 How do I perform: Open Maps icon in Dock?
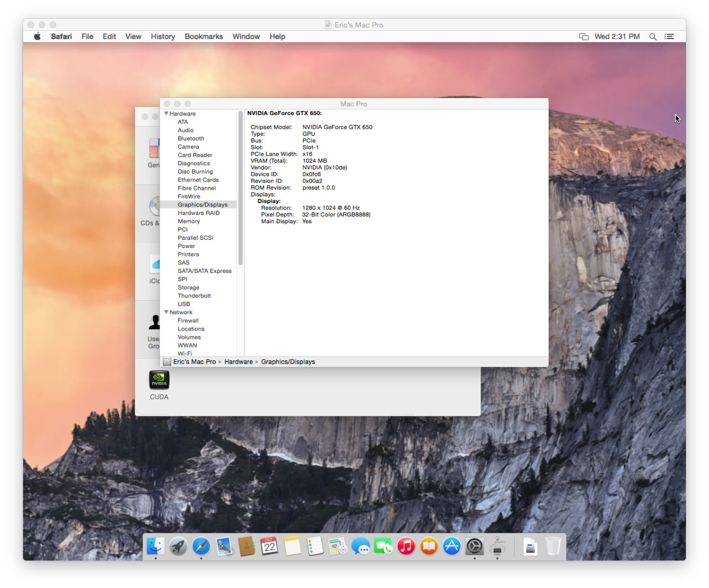338,546
